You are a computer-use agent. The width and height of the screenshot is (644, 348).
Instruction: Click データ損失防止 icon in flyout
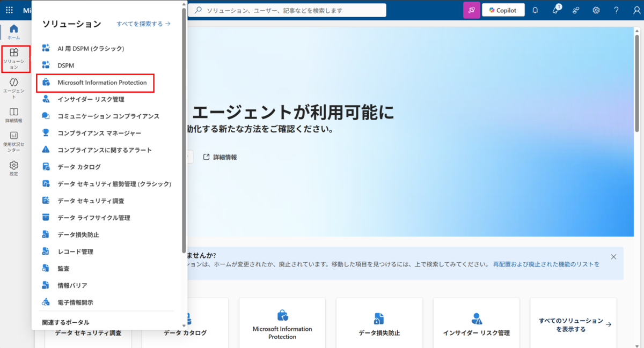tap(46, 234)
